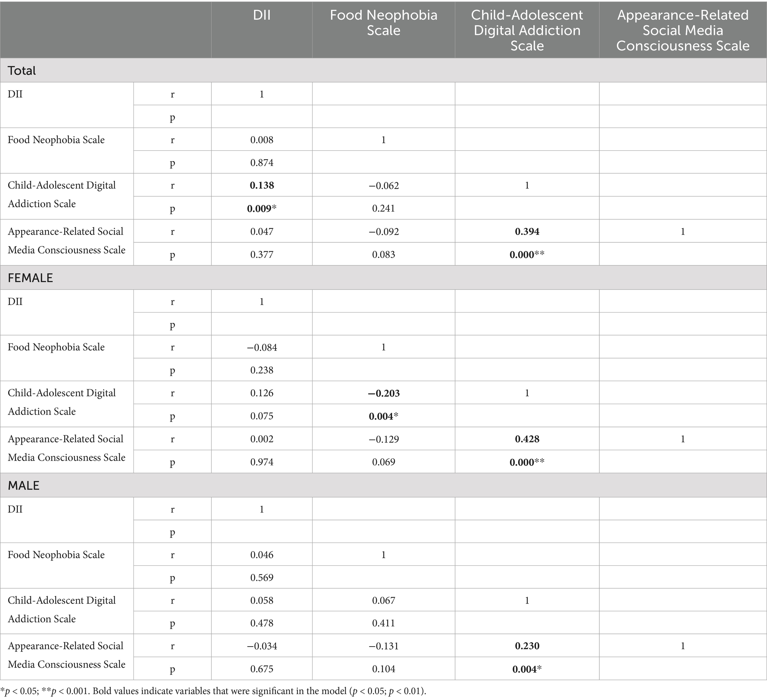The image size is (767, 700).
Task: Click the bold 0.394 correlation value
Action: (527, 232)
